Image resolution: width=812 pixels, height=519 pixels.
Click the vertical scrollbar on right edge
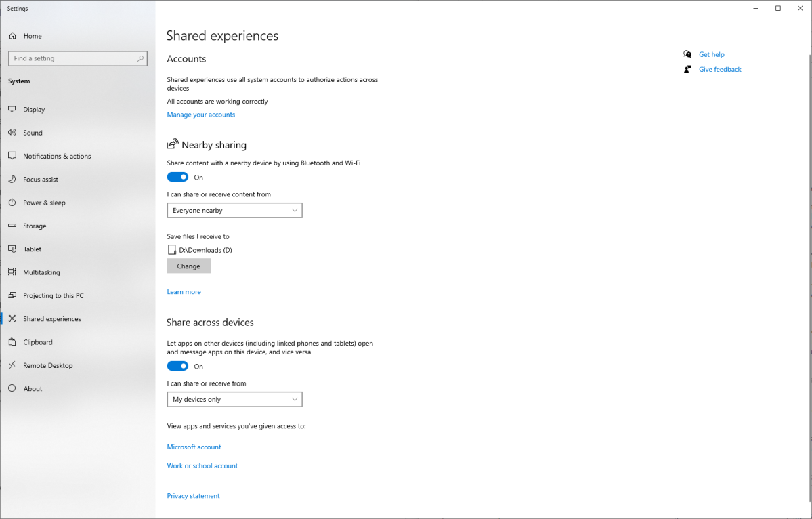click(809, 280)
